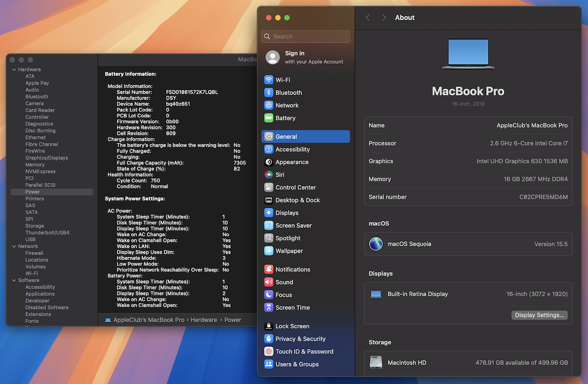This screenshot has width=588, height=384.
Task: Click the Focus moon icon
Action: (x=269, y=295)
